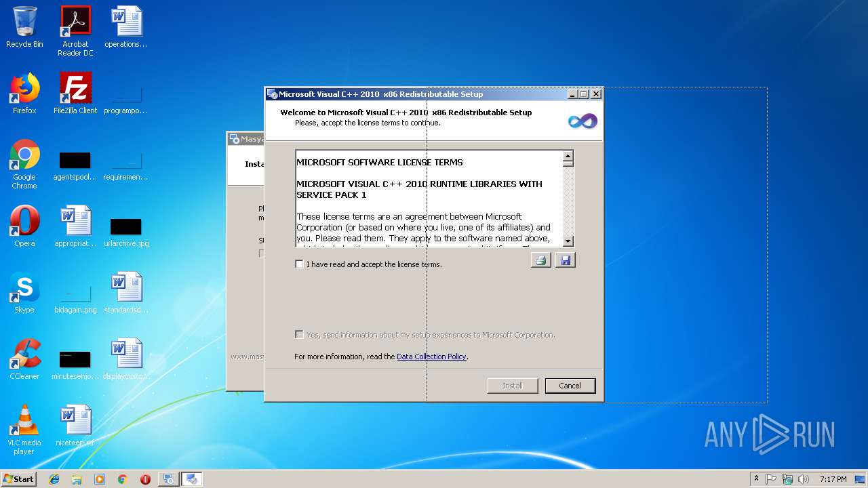Click license text scrollbar down arrow
This screenshot has height=488, width=868.
568,241
